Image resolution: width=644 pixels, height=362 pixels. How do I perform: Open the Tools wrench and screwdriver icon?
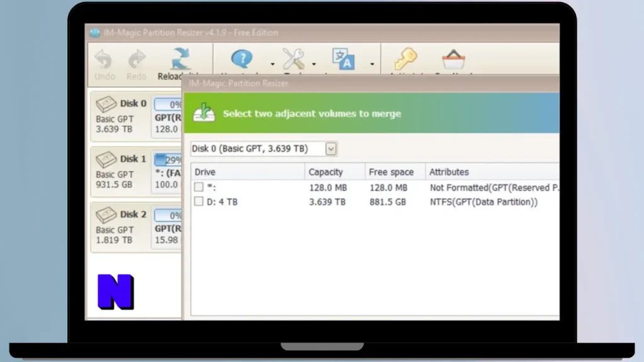[x=294, y=58]
